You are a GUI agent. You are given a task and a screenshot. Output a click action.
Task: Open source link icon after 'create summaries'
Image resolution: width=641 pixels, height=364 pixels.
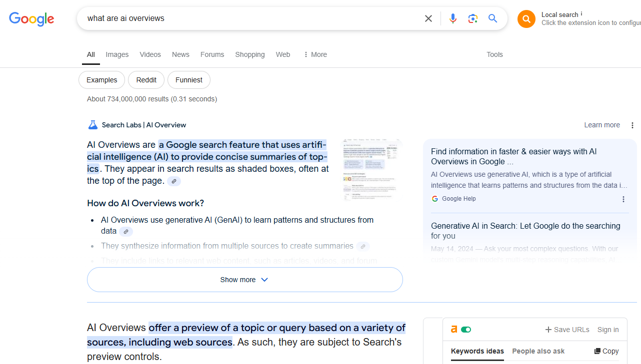pos(363,246)
